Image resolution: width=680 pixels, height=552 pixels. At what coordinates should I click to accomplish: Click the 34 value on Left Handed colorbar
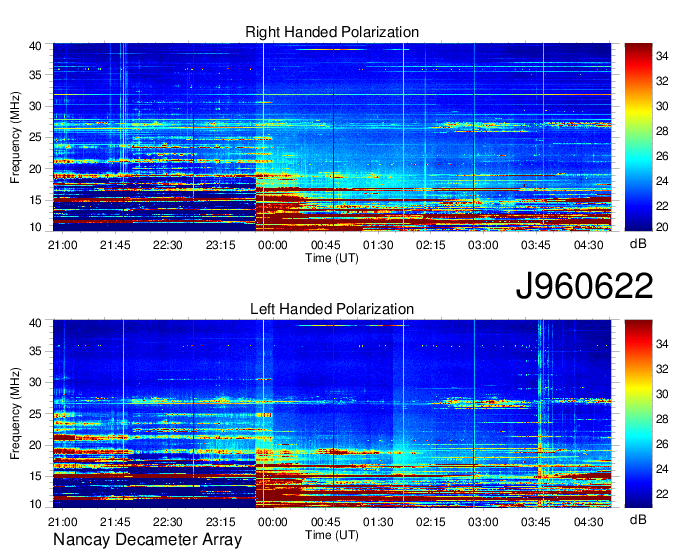(662, 344)
